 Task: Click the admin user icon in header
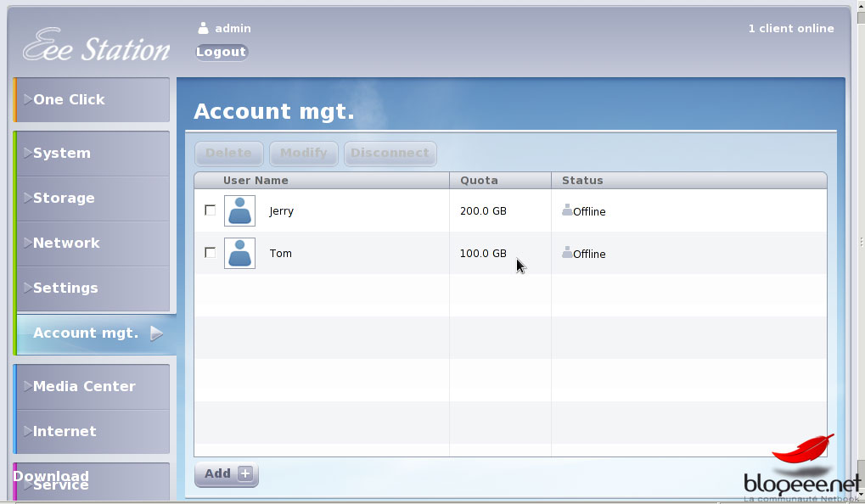[203, 28]
